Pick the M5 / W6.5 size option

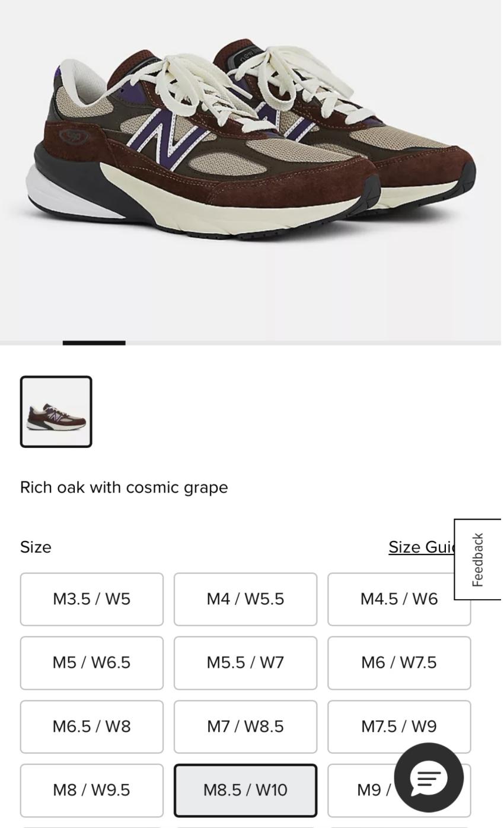[x=92, y=663]
